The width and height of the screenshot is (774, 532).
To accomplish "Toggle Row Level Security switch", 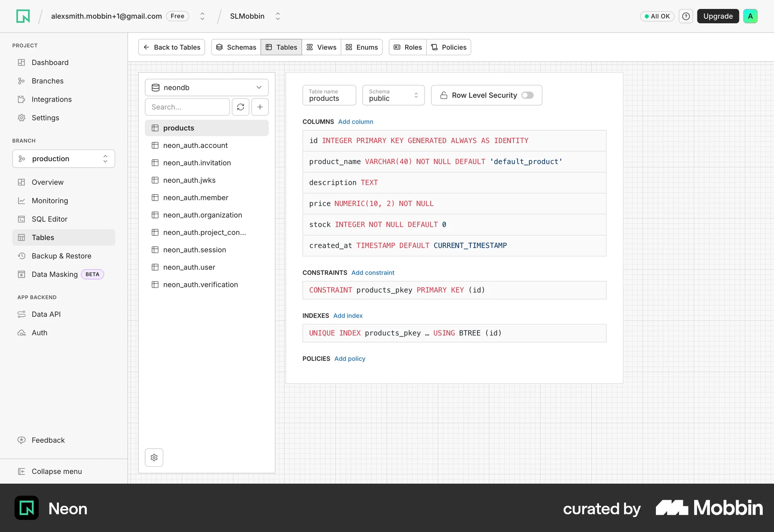I will click(527, 95).
